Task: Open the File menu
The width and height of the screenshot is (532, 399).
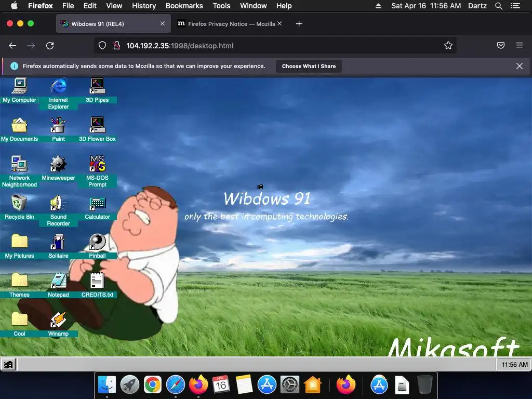Action: [68, 6]
